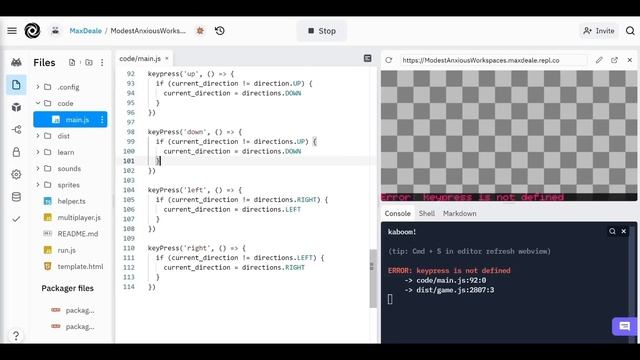Open the hamburger sidebar menu
Viewport: 640px width, 360px height.
(x=12, y=31)
